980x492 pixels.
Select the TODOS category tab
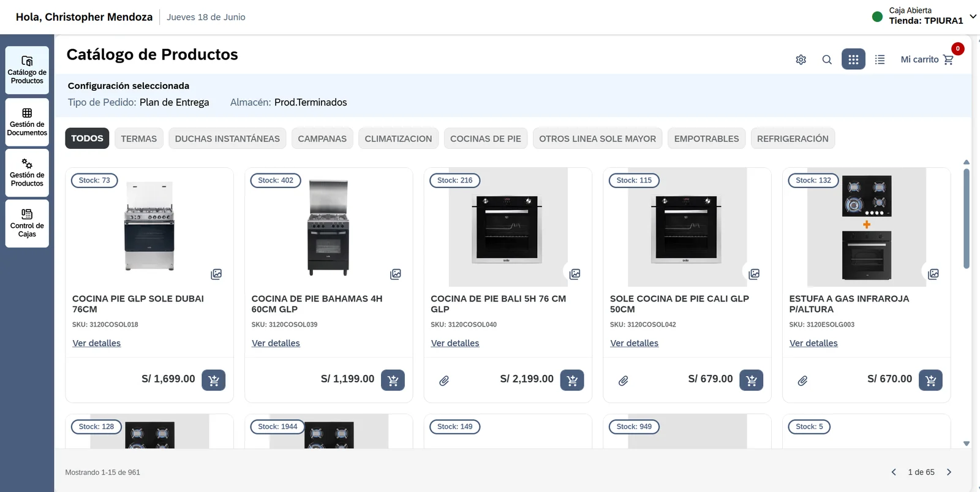point(87,138)
